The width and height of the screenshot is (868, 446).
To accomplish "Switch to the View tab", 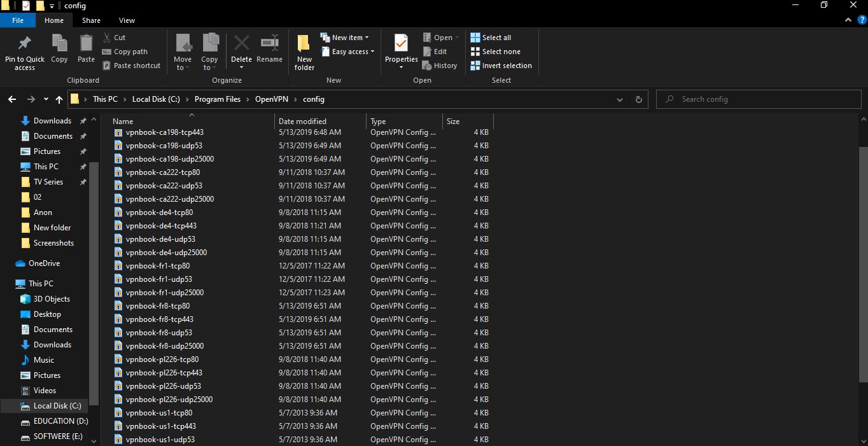I will [127, 20].
